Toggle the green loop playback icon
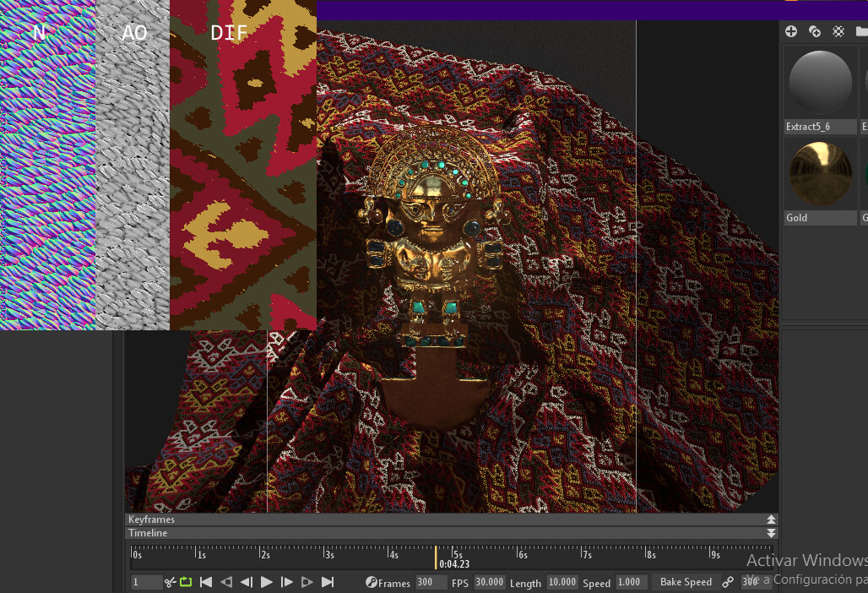The image size is (868, 593). (186, 583)
